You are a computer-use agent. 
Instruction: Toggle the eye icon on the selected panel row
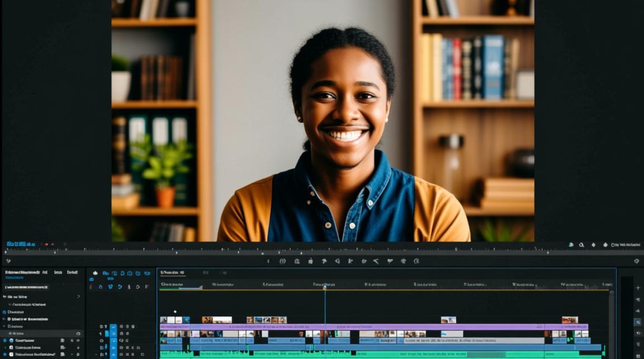78,333
